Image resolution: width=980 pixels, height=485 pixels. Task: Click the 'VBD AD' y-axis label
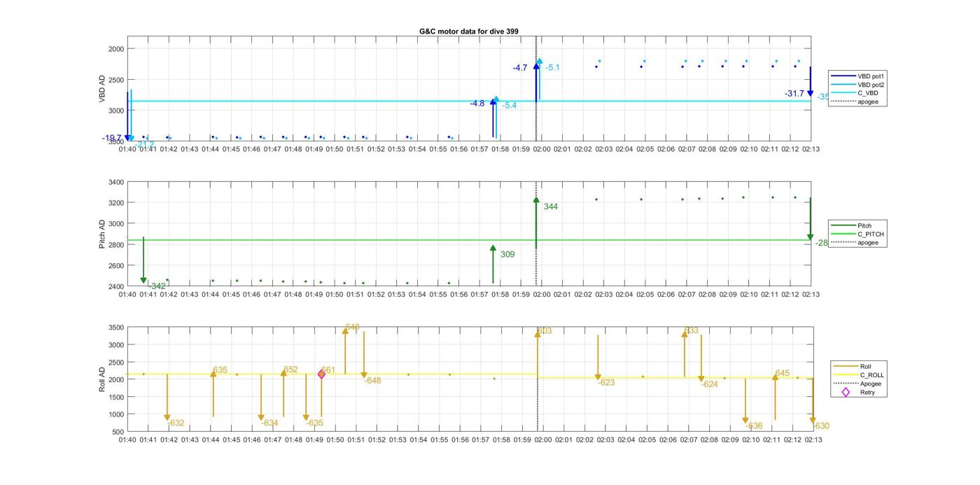click(x=102, y=89)
